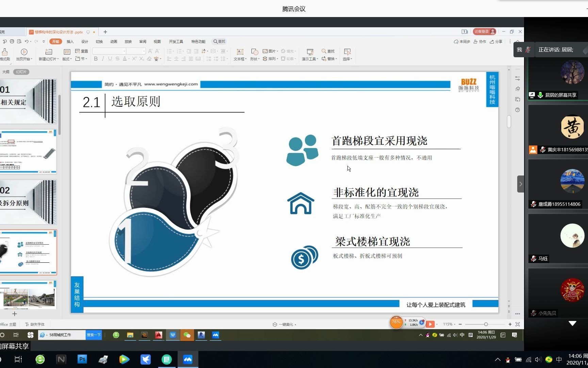Select the staircase photos slide thumbnail
Image resolution: width=588 pixels, height=368 pixels.
28,295
